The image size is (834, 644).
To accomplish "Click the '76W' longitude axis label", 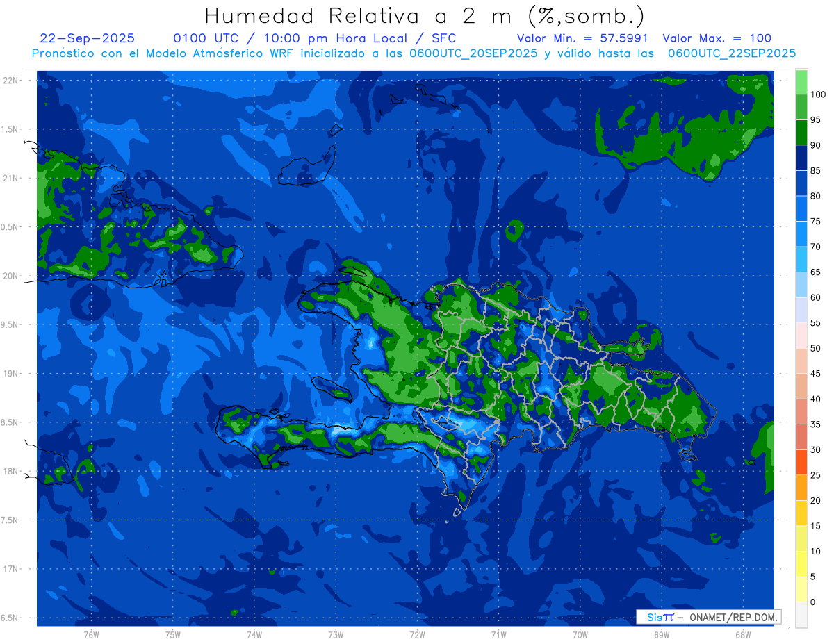I will tap(91, 634).
